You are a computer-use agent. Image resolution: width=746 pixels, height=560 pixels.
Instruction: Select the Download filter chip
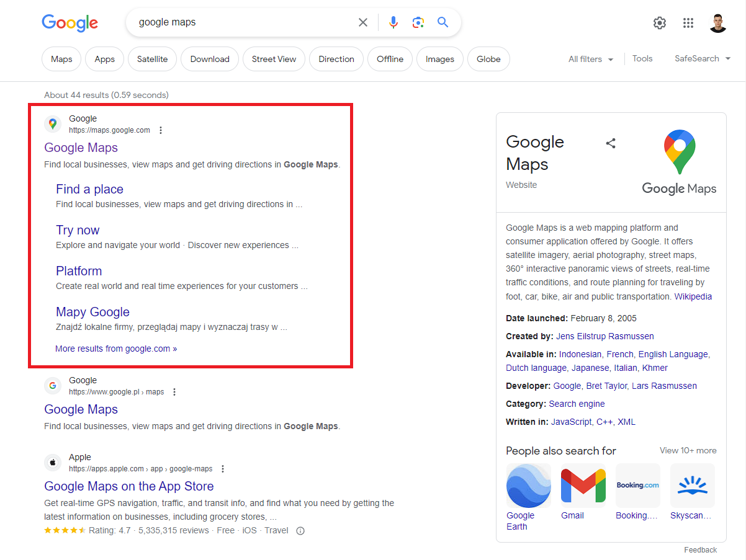(210, 59)
